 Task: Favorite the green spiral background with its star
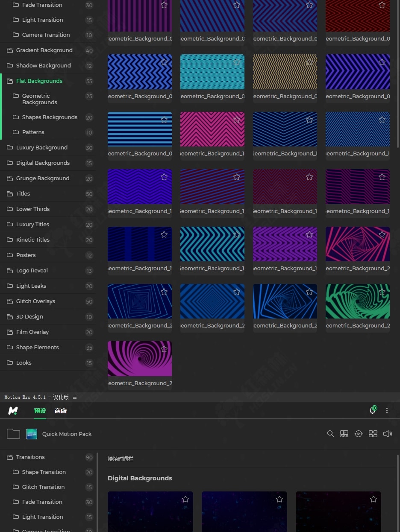tap(382, 292)
